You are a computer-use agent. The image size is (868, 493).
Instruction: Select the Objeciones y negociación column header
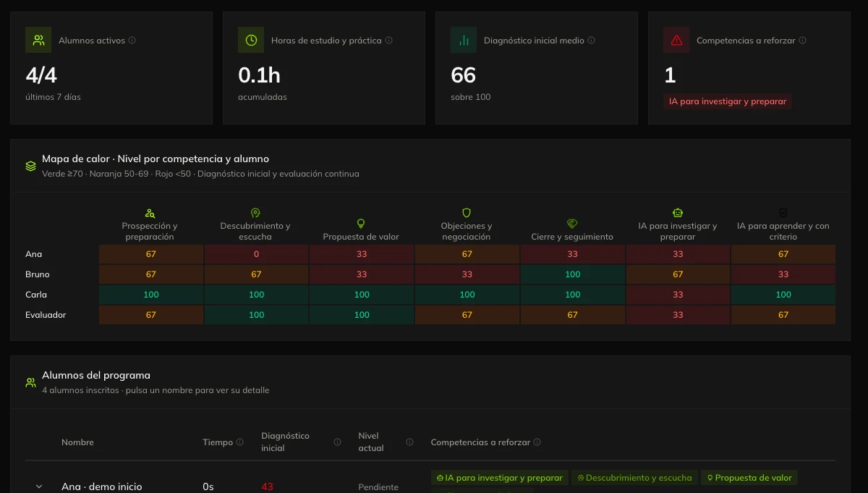click(x=467, y=231)
